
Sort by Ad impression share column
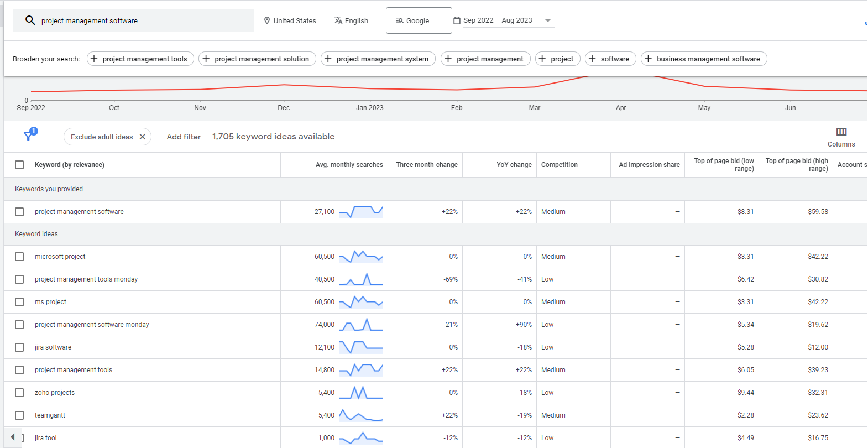click(x=650, y=165)
